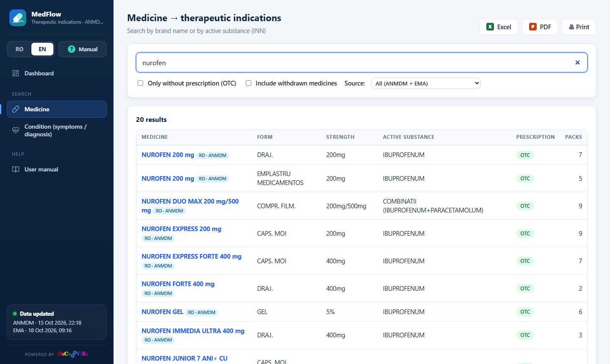The image size is (610, 364).
Task: Switch language to EN
Action: tap(42, 49)
